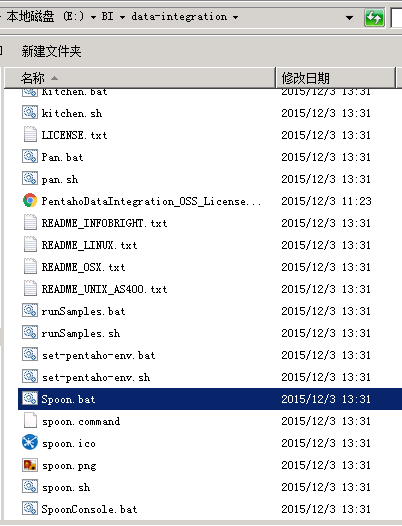Select the set-pentaho-env.bat file row
The image size is (402, 526).
click(x=210, y=355)
